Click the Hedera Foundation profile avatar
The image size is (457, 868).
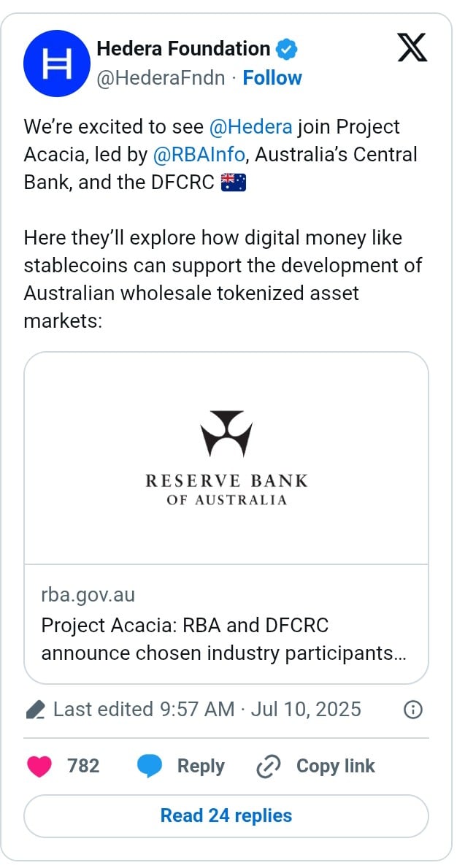[x=57, y=63]
